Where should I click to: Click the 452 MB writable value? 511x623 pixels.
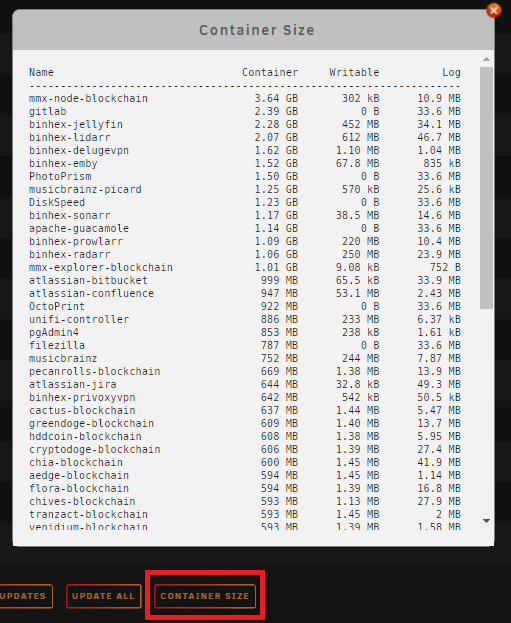(361, 124)
